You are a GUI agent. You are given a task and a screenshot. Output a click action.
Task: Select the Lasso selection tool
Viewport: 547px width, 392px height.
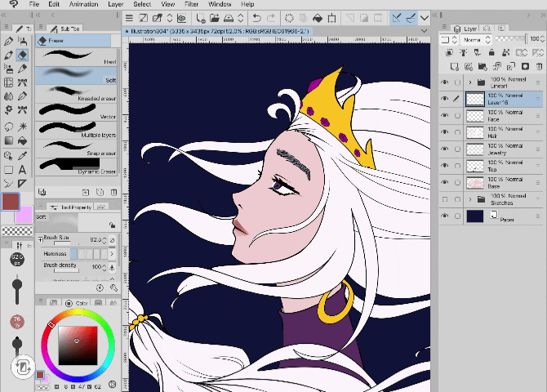pos(8,125)
